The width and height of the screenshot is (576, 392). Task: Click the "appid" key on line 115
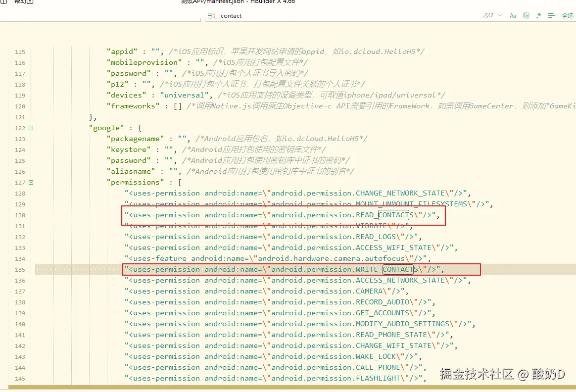[x=122, y=51]
